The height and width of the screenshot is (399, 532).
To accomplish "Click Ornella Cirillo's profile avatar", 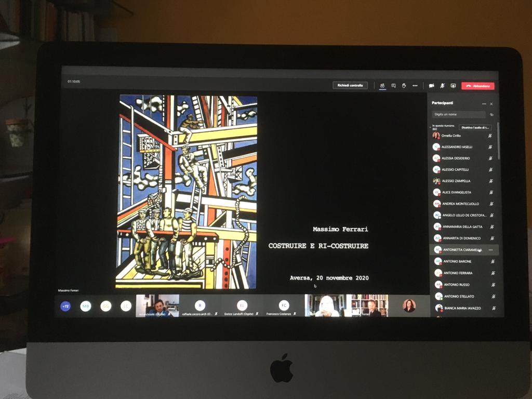I will [x=436, y=136].
